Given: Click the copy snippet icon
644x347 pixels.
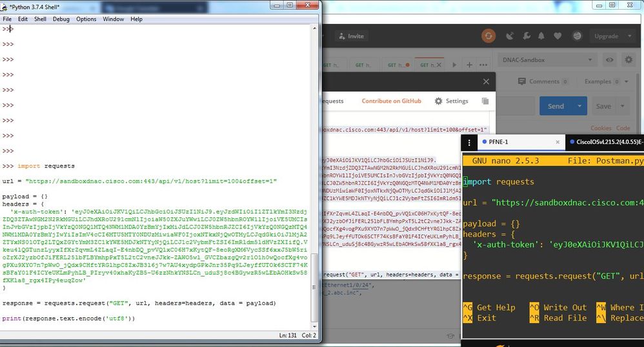Looking at the screenshot, I should tap(485, 101).
